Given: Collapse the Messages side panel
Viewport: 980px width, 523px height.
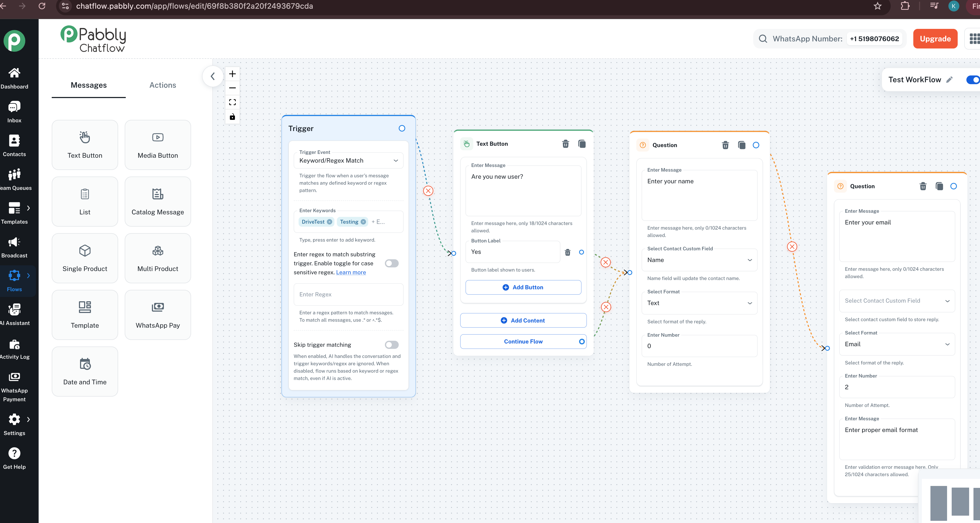Looking at the screenshot, I should 213,76.
